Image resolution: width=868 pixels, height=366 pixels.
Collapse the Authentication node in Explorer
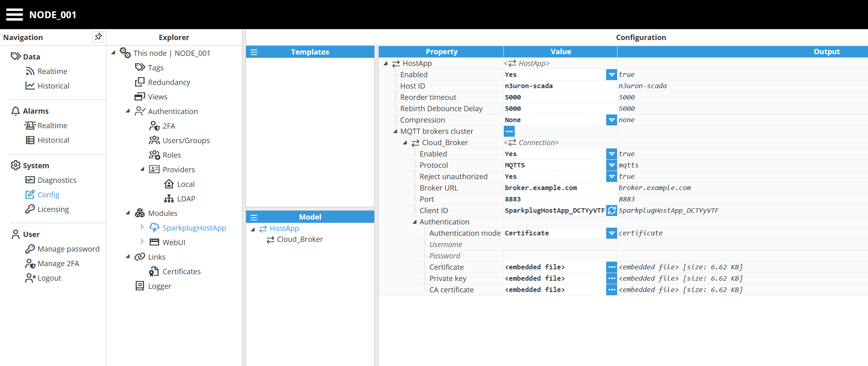128,111
